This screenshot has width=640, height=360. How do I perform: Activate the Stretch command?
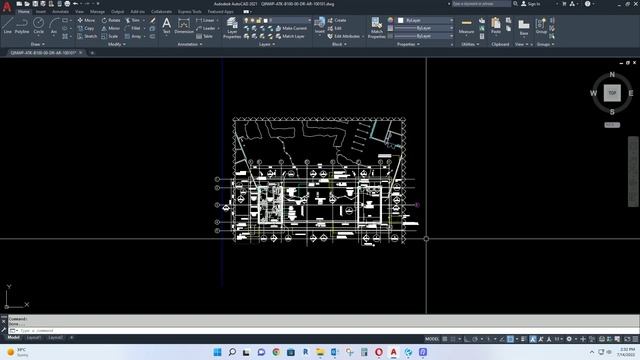coord(87,36)
